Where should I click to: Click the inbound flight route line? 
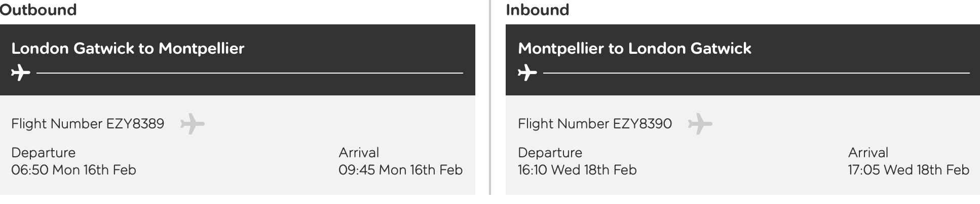pyautogui.click(x=756, y=73)
